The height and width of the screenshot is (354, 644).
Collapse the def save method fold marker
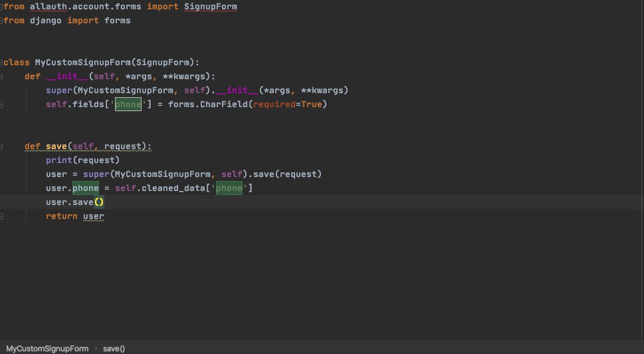tap(1, 146)
